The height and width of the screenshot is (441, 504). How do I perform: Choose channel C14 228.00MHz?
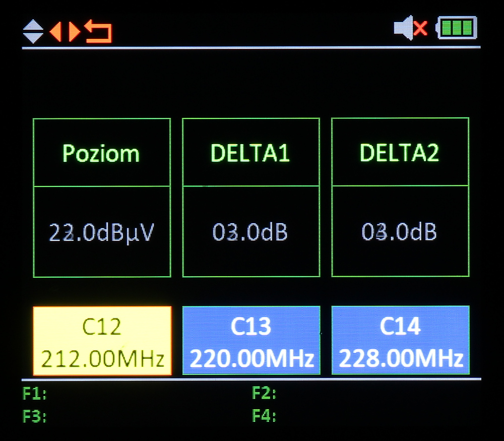tap(400, 341)
